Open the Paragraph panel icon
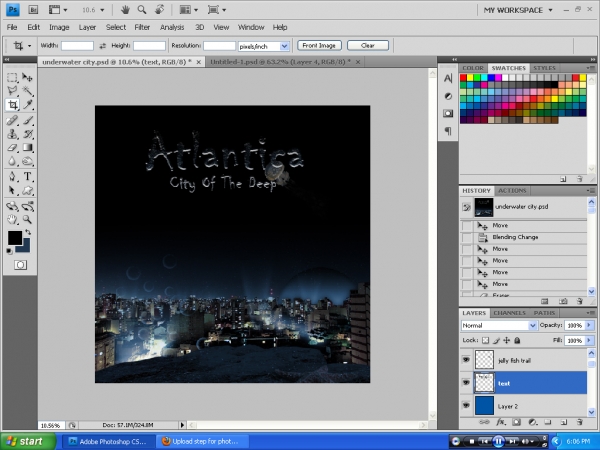 448,131
